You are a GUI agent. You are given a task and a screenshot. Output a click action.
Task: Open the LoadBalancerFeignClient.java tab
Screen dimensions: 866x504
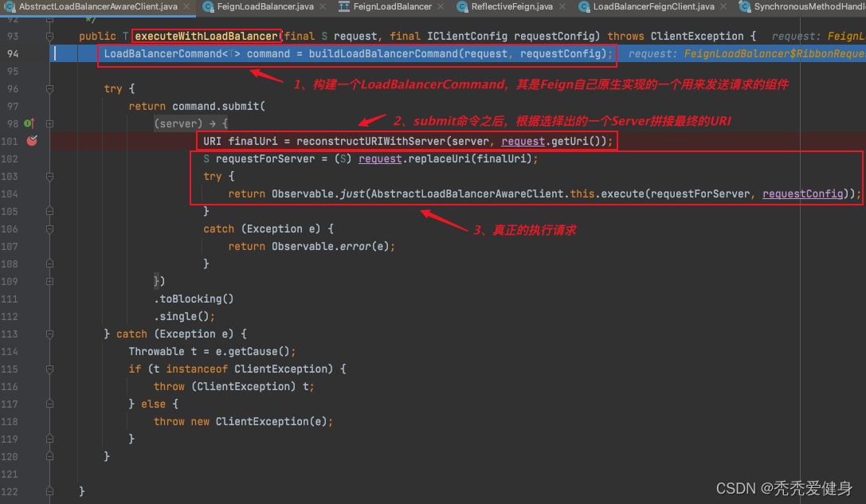653,6
